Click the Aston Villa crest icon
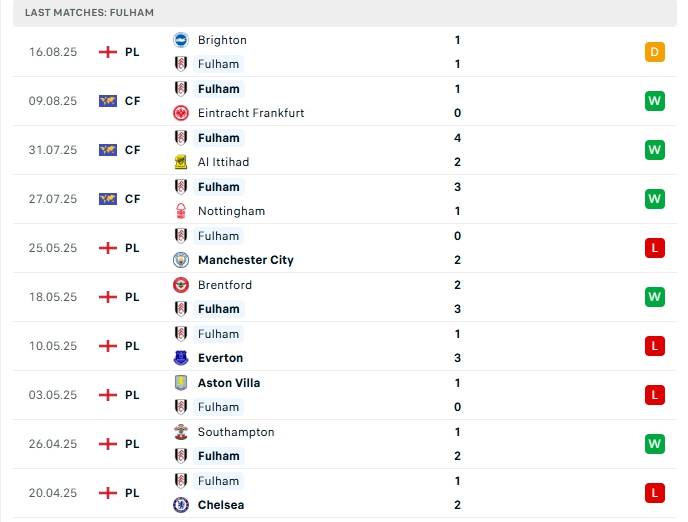 (x=181, y=383)
